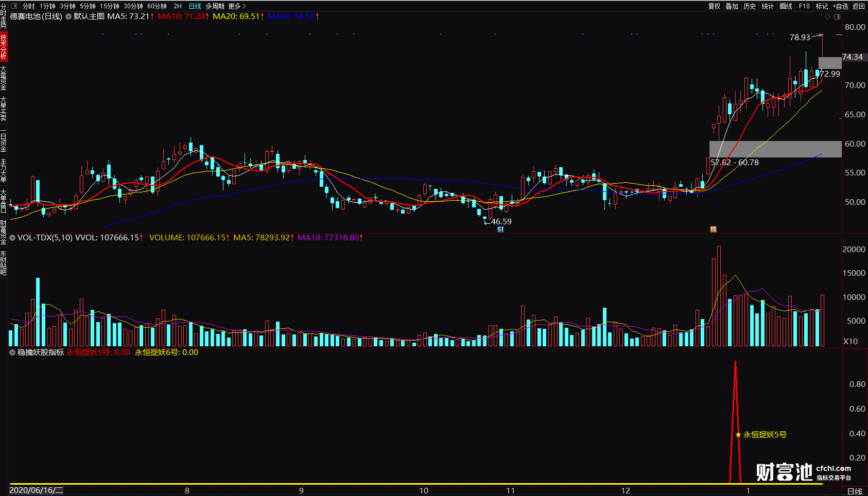
Task: Switch to 60分钟 chart period
Action: pyautogui.click(x=157, y=6)
